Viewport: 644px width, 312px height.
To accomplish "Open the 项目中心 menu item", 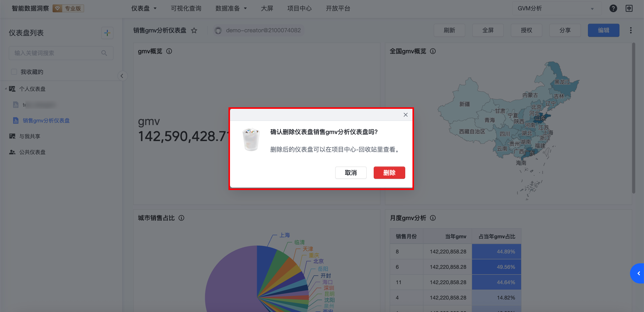I will (x=299, y=9).
